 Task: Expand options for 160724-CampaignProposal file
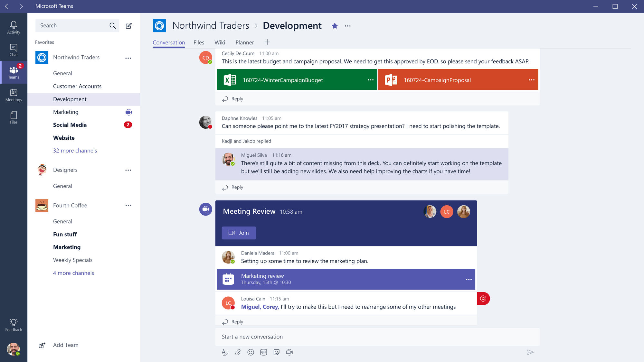(531, 79)
